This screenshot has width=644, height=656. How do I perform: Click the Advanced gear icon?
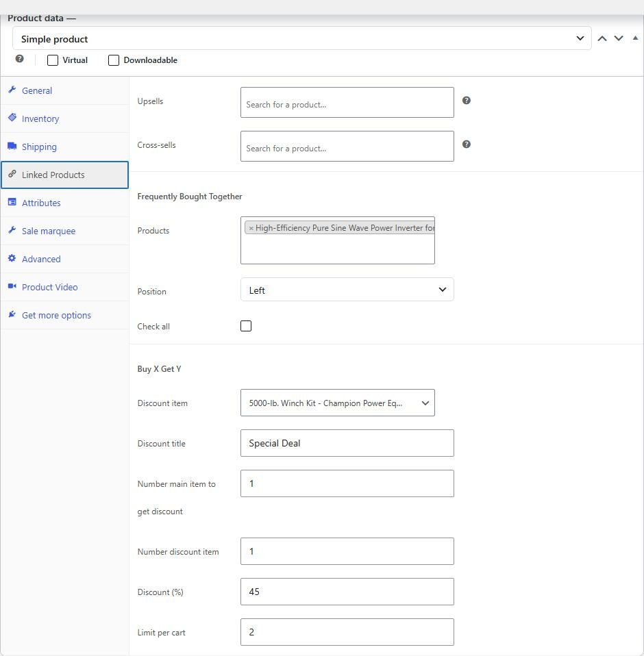(12, 258)
